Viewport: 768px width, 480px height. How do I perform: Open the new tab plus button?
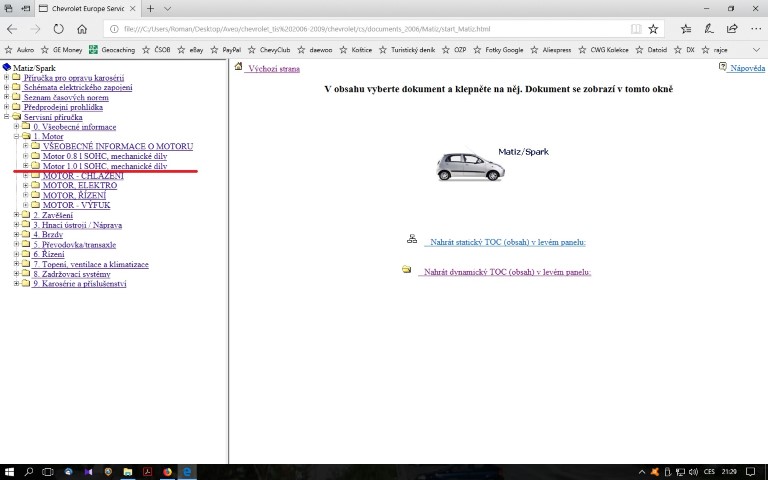pyautogui.click(x=151, y=8)
